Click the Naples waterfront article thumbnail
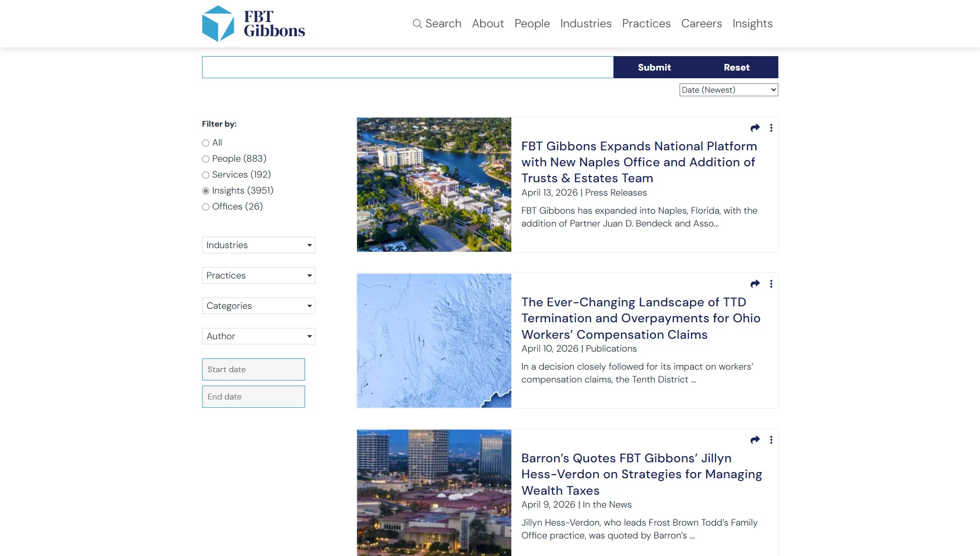This screenshot has width=980, height=556. pyautogui.click(x=434, y=184)
